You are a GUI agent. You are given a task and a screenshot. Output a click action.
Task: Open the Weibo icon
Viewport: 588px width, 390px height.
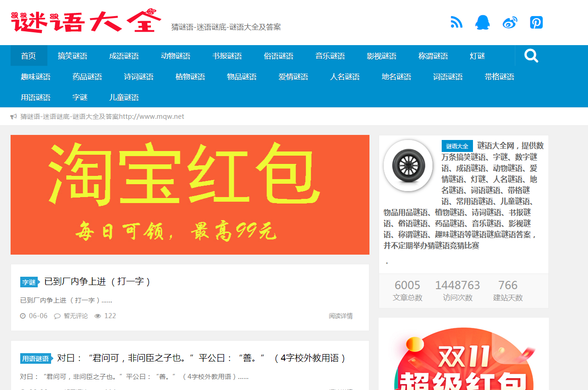pyautogui.click(x=510, y=22)
